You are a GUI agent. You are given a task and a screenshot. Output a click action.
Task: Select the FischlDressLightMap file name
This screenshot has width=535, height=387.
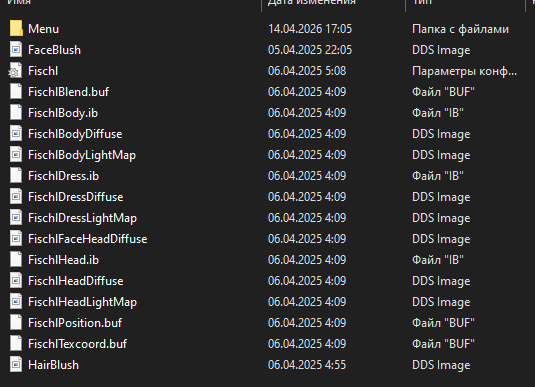[x=82, y=218]
